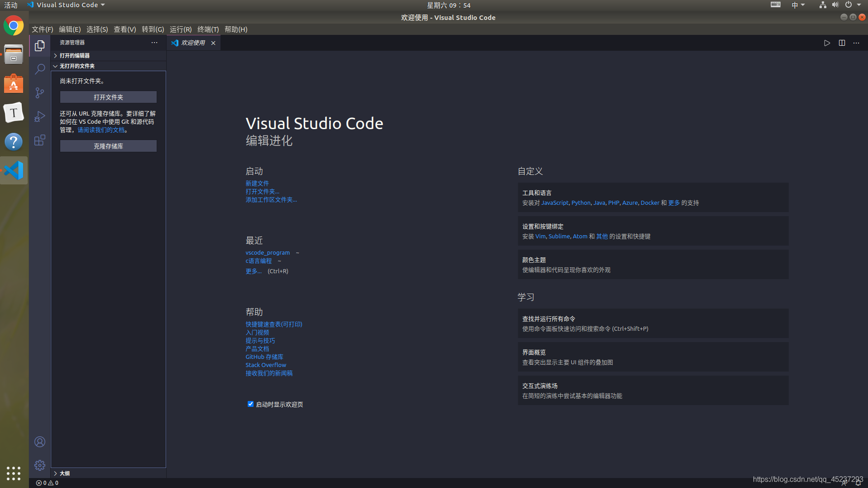Viewport: 868px width, 488px height.
Task: Open Source Control view icon
Action: coord(40,93)
